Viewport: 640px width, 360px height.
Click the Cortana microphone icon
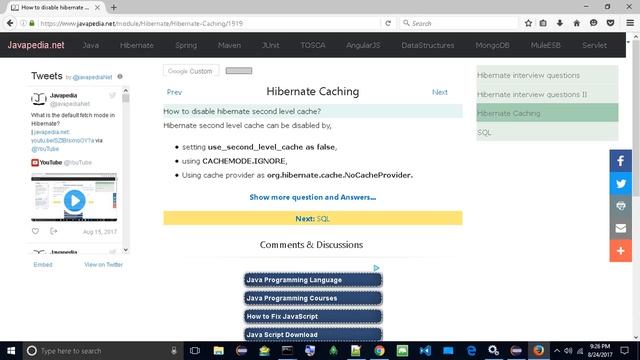174,351
